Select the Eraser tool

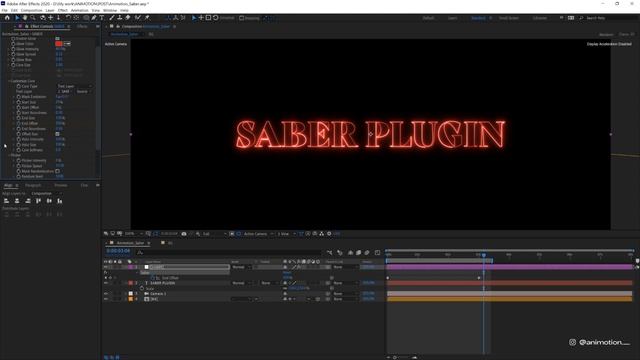tap(128, 18)
